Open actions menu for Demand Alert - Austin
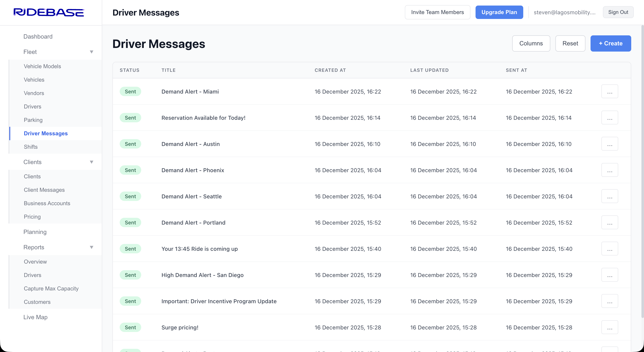 click(x=609, y=144)
